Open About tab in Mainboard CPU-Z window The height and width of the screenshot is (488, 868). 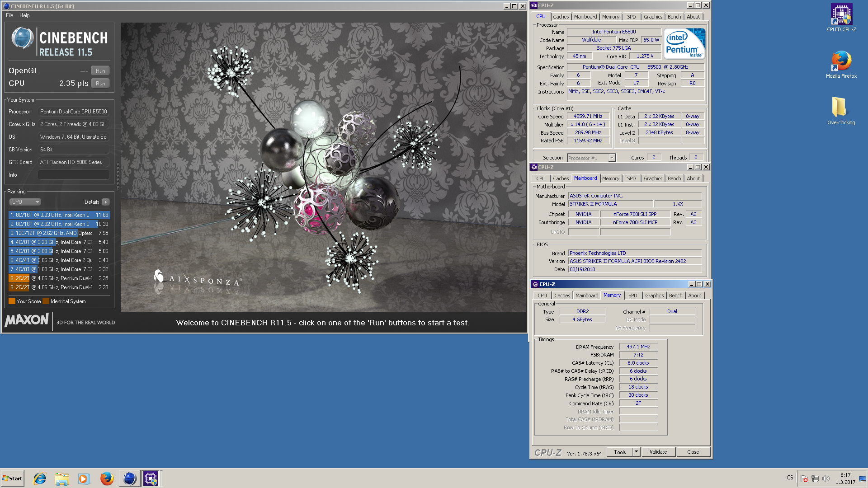(693, 178)
